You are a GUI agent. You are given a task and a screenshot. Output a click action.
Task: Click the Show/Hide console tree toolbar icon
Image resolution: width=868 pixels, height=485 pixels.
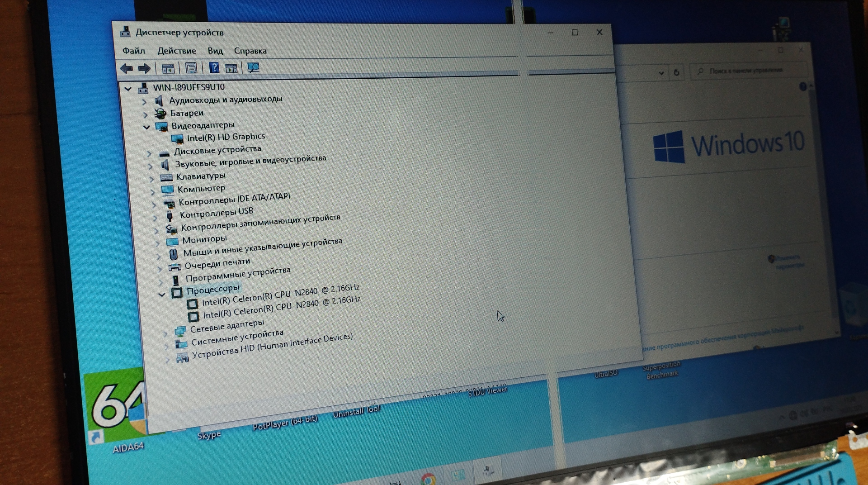pos(168,69)
